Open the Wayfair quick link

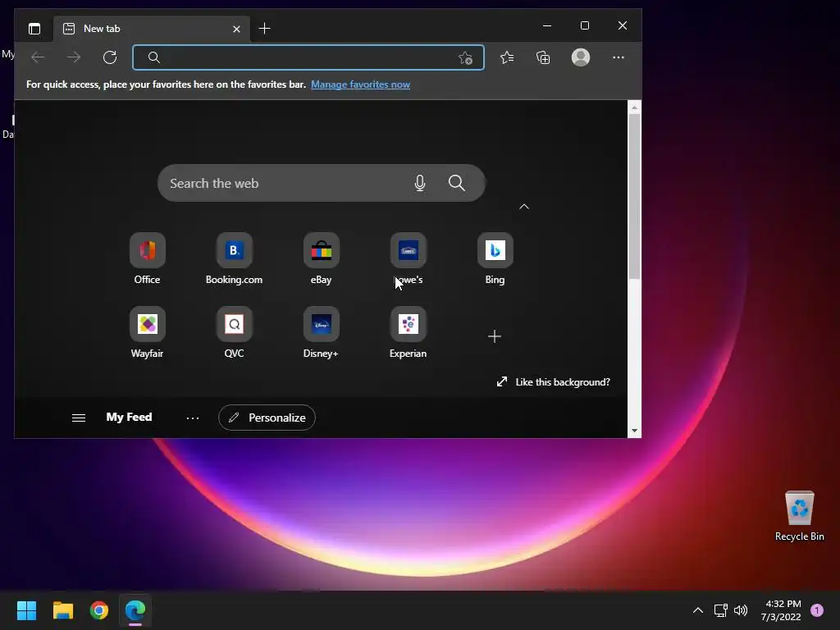click(x=148, y=333)
